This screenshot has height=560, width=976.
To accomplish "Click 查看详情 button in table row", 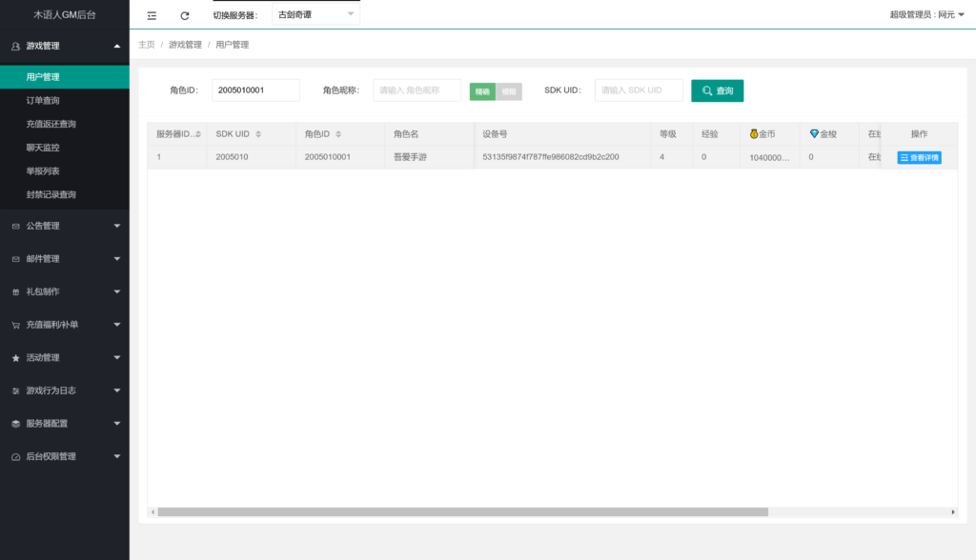I will pos(919,158).
